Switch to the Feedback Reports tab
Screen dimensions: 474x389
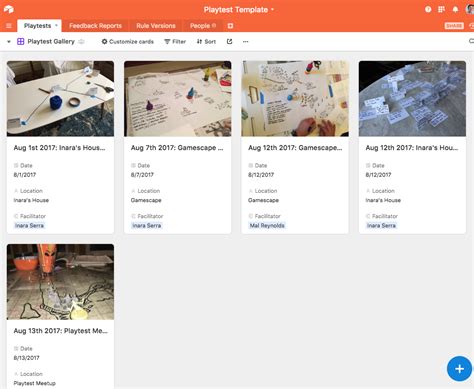pyautogui.click(x=95, y=26)
